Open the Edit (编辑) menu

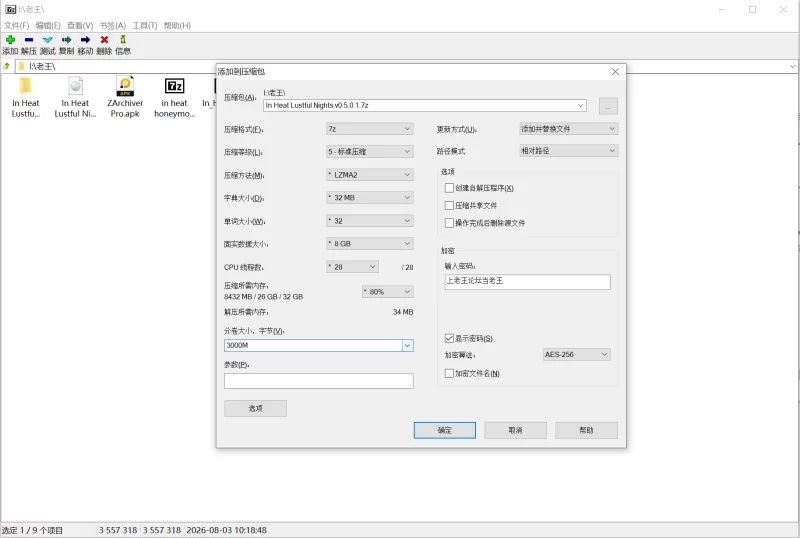pos(48,26)
